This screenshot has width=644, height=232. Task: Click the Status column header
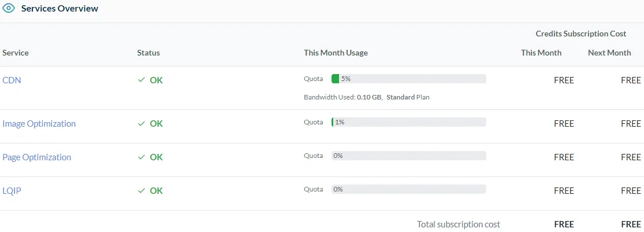click(148, 53)
